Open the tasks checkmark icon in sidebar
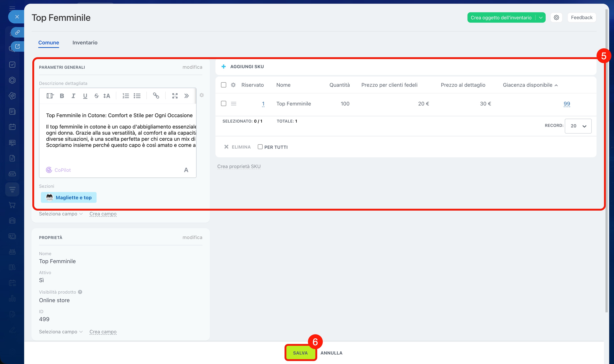 pos(12,64)
